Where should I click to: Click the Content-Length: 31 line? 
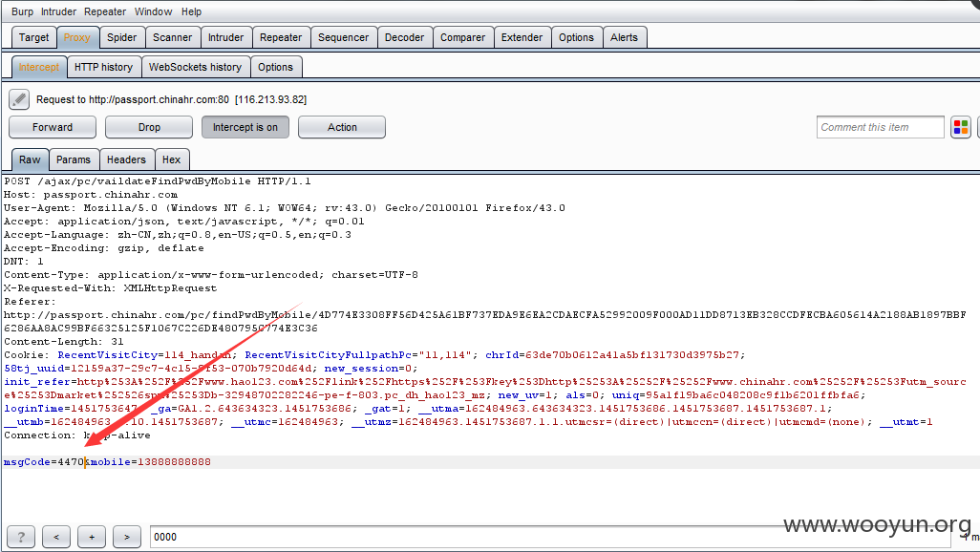tap(64, 341)
